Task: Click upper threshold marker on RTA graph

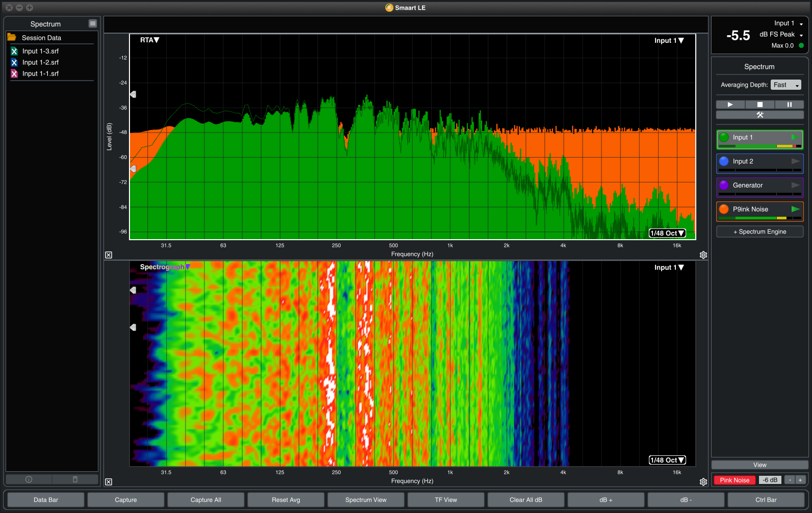Action: (x=133, y=94)
